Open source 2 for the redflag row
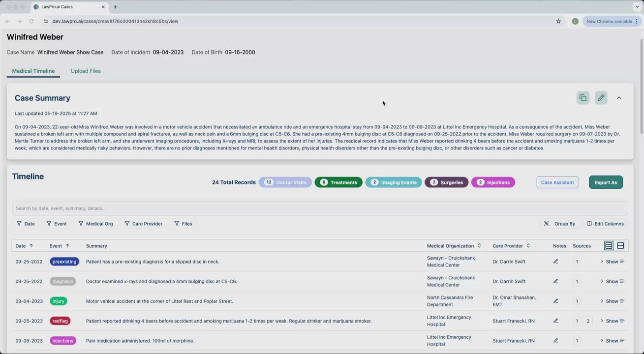The height and width of the screenshot is (354, 644). click(588, 321)
